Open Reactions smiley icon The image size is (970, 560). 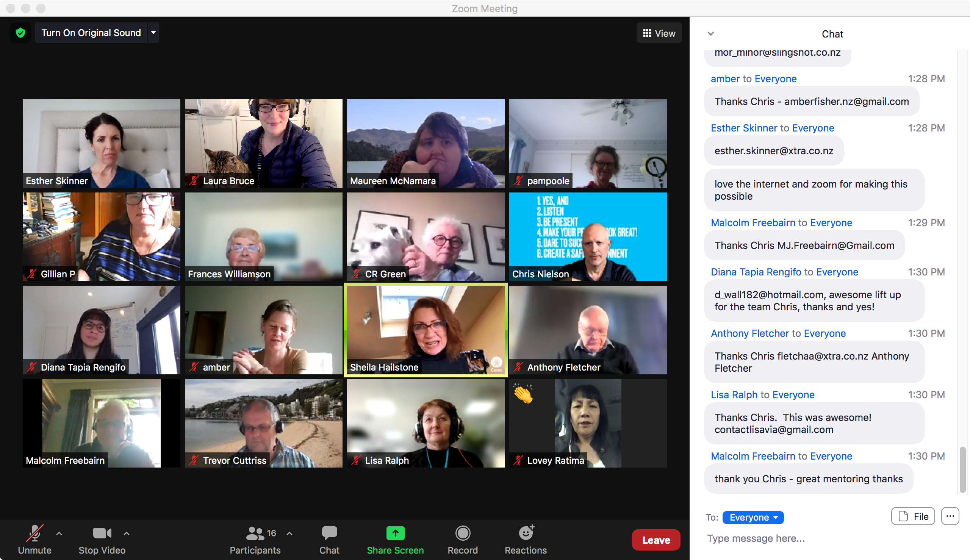526,533
